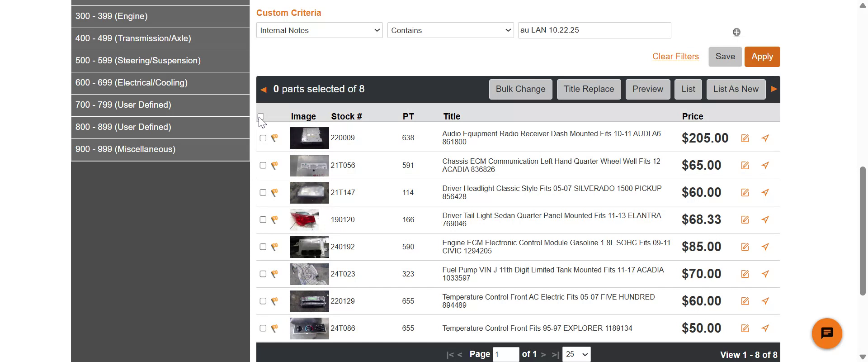
Task: Open the 25 rows-per-page dropdown
Action: (576, 354)
